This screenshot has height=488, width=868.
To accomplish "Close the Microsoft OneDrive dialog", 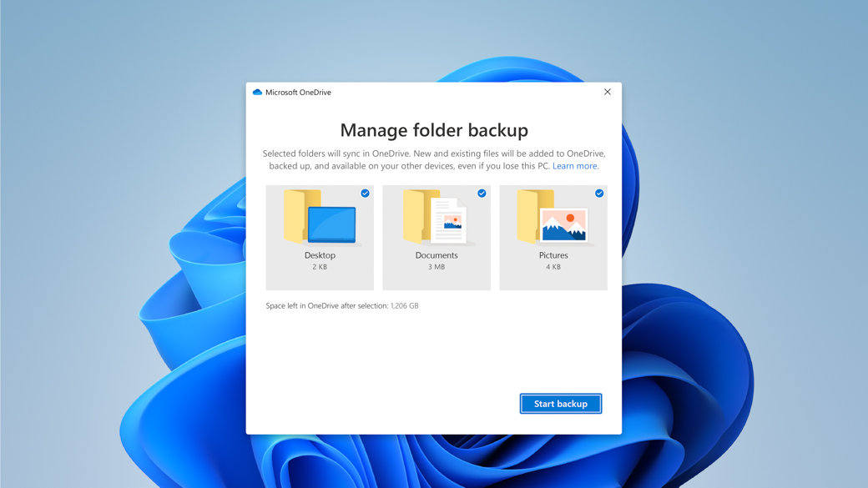I will pos(607,92).
